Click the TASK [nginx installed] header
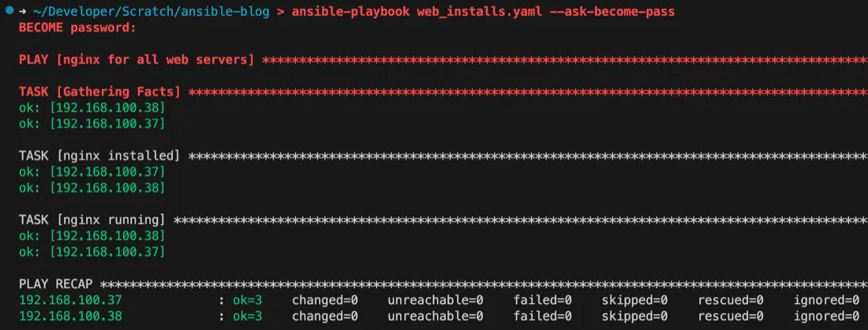The image size is (868, 330). tap(99, 156)
